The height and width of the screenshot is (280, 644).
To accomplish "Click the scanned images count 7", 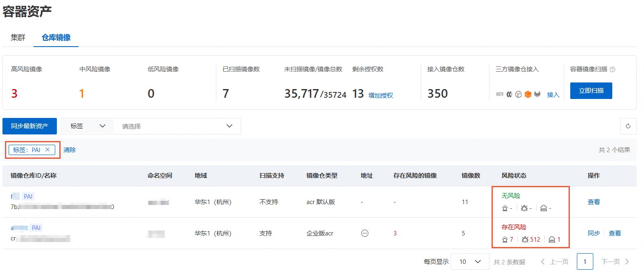I will pyautogui.click(x=226, y=94).
